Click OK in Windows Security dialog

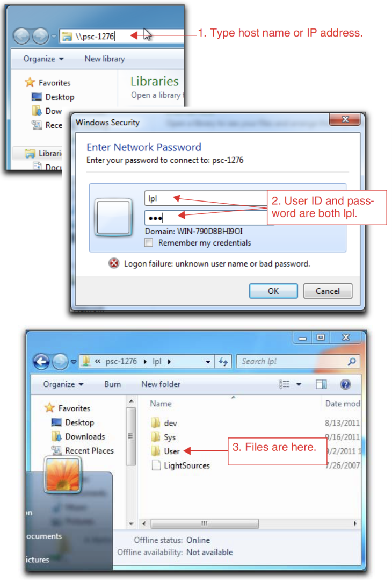point(273,291)
